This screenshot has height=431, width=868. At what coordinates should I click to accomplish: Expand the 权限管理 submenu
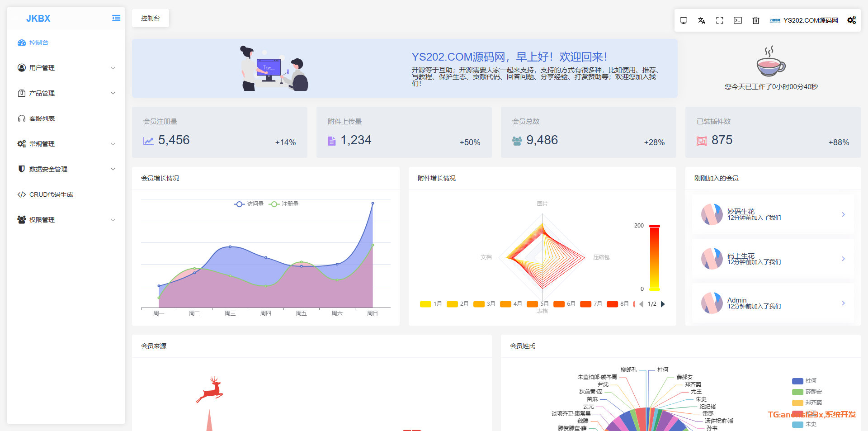[x=66, y=220]
